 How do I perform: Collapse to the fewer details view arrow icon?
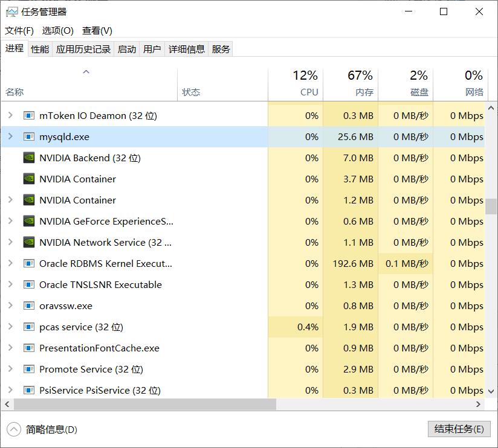(x=14, y=430)
